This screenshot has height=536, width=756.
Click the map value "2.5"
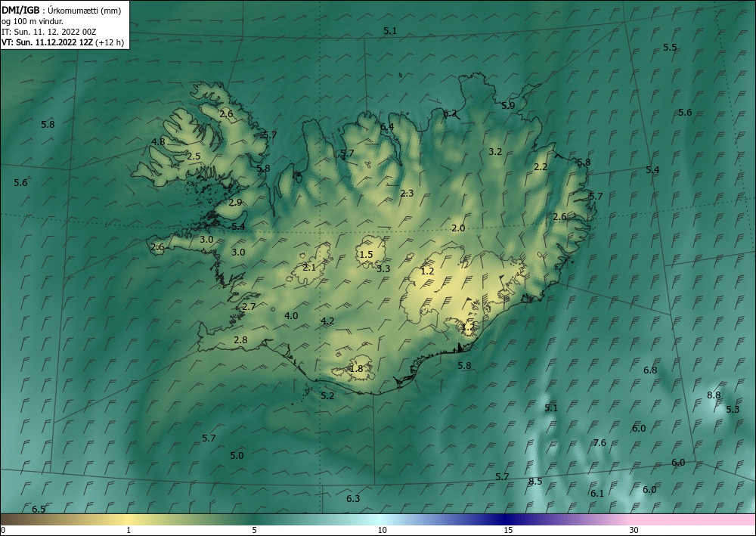pos(194,156)
